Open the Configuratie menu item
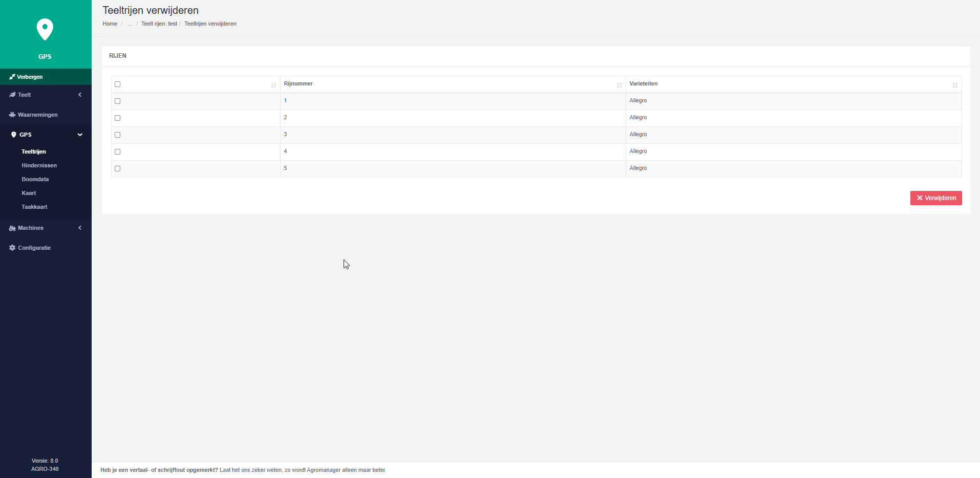 (x=46, y=248)
